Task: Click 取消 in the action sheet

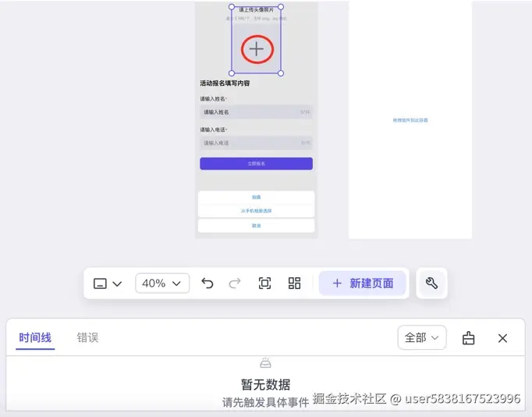Action: tap(256, 226)
